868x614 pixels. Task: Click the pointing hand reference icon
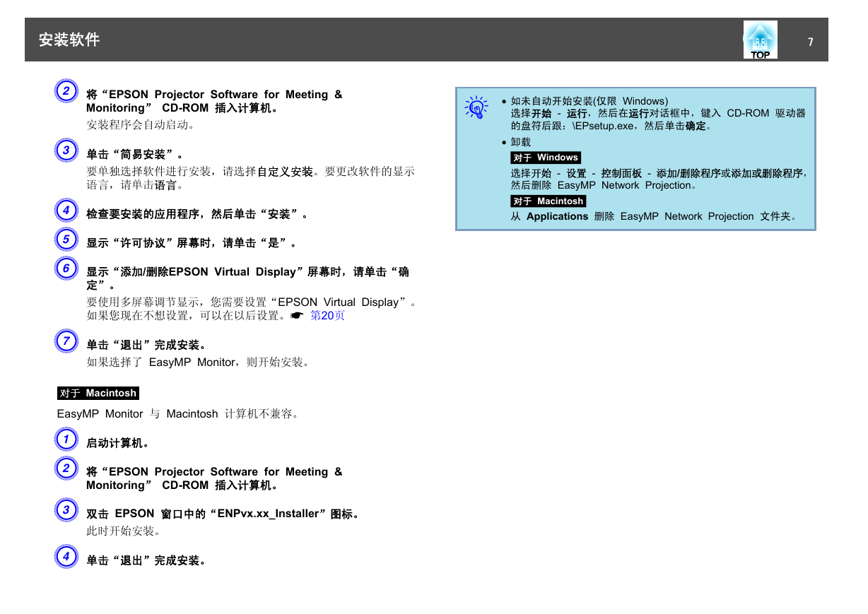point(296,316)
